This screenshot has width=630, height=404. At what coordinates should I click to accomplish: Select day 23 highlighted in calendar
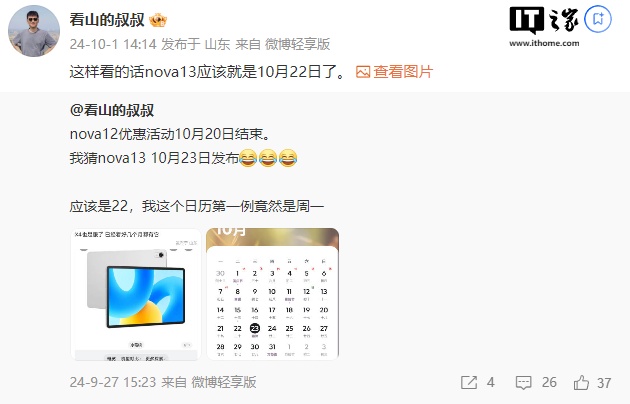pos(255,329)
